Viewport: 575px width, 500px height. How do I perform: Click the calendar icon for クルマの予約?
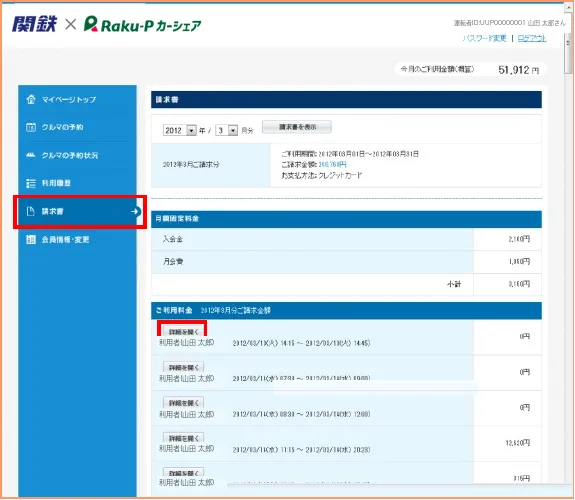click(31, 127)
